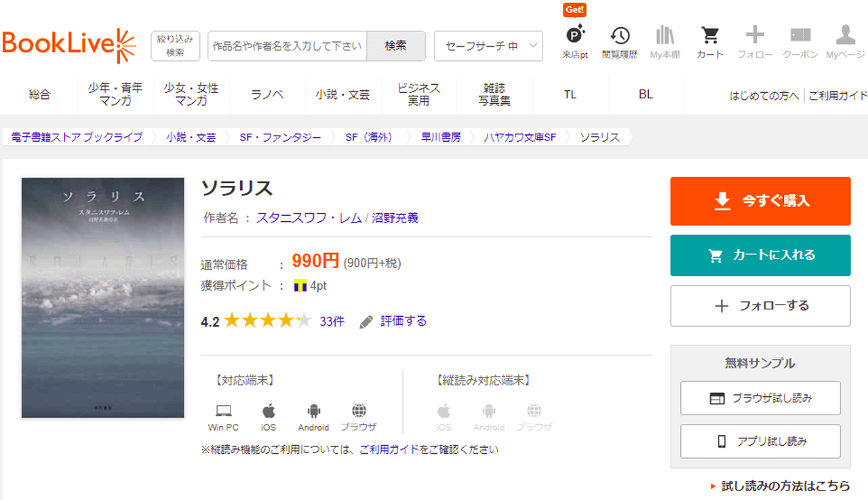This screenshot has width=868, height=500.
Task: Click the フォロー plus icon in header
Action: click(755, 37)
